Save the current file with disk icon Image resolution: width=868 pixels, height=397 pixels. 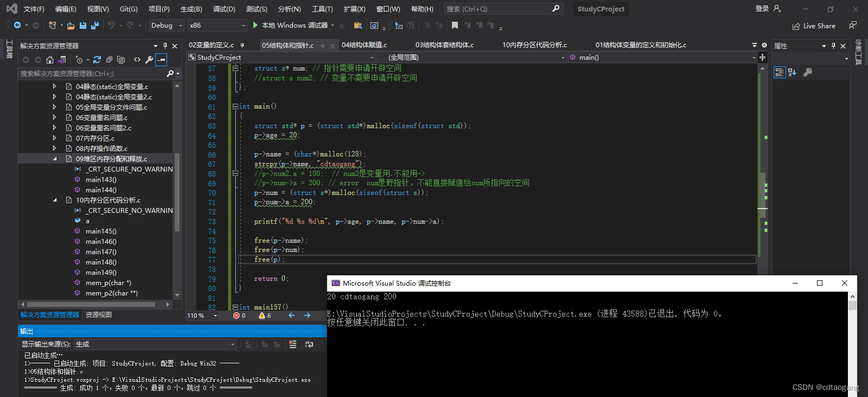click(x=83, y=26)
